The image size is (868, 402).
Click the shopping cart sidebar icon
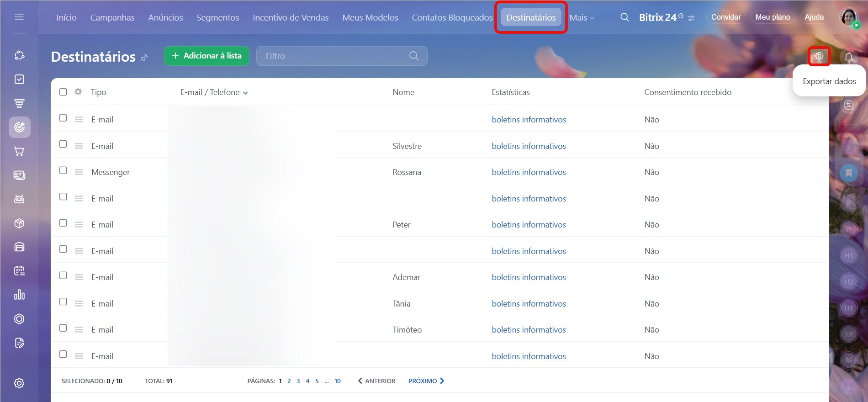[19, 151]
